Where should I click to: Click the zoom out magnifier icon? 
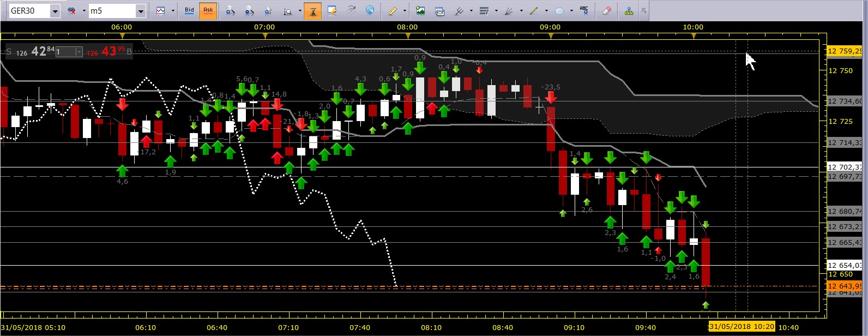(x=249, y=10)
